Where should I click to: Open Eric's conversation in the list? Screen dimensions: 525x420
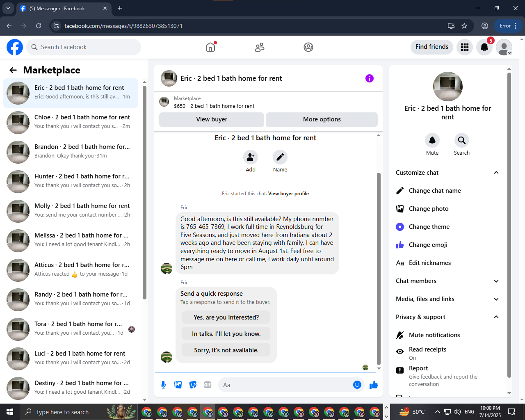click(71, 93)
